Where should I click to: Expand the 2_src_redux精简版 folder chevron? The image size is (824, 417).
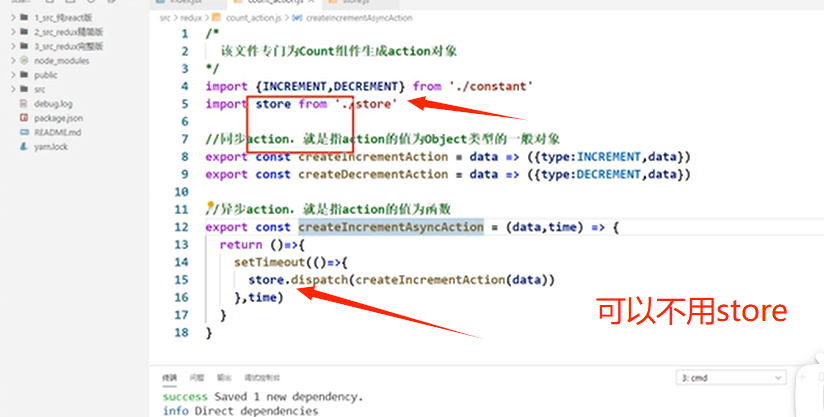click(x=13, y=32)
